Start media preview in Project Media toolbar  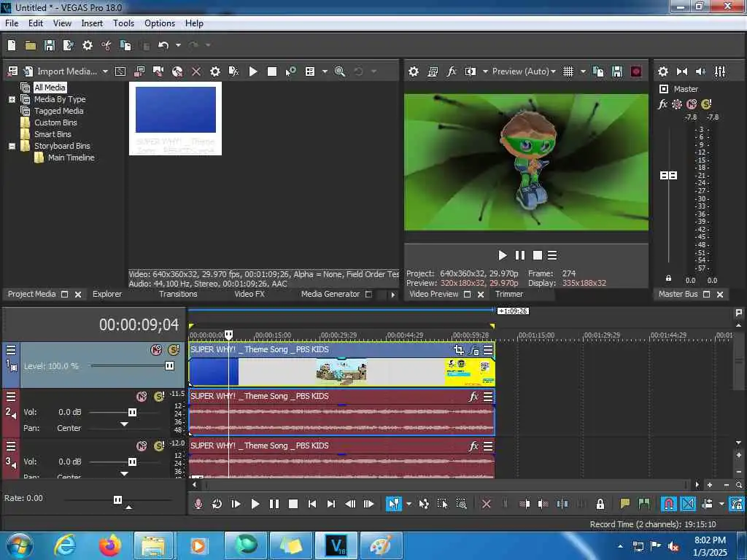[x=253, y=71]
